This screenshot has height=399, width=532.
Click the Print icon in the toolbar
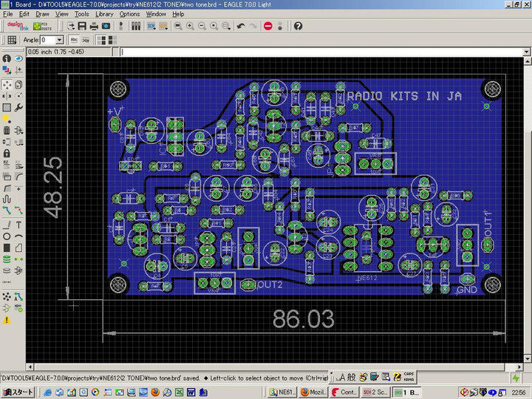coord(94,26)
